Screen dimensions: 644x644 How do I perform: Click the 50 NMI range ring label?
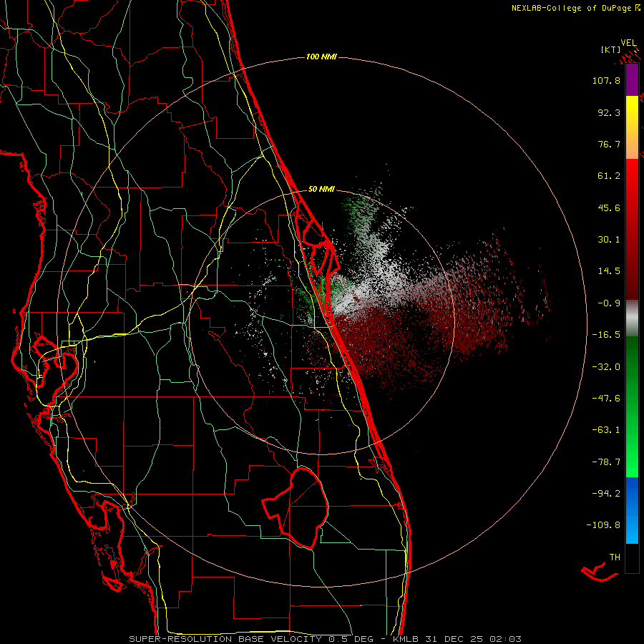321,189
